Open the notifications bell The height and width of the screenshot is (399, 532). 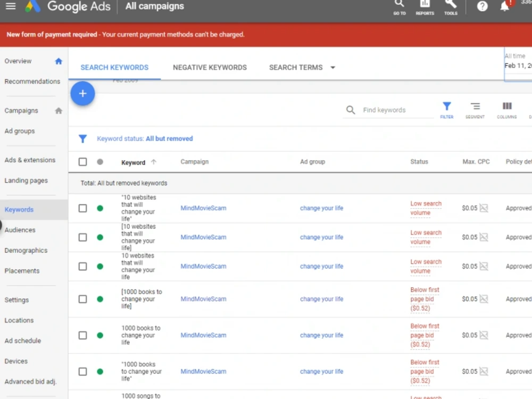505,6
